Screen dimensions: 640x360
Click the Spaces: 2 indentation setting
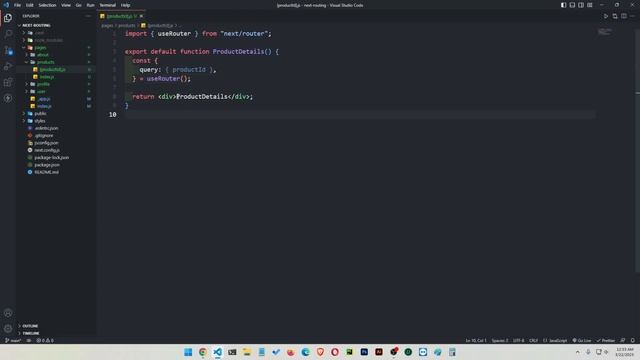coord(500,340)
